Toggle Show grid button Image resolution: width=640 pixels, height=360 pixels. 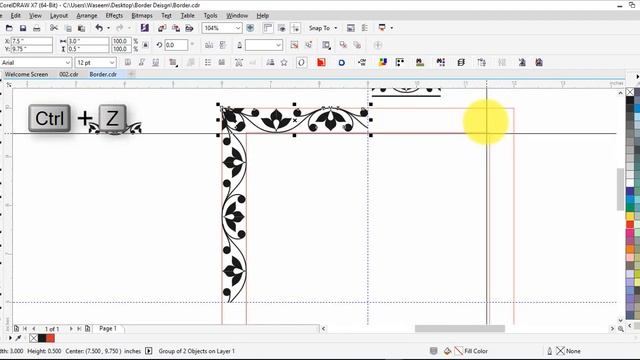point(282,28)
